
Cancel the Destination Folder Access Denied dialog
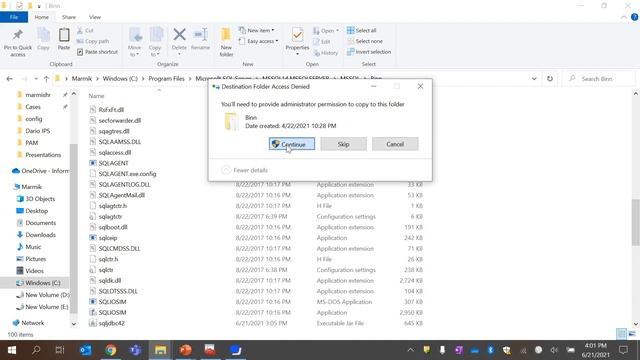(x=395, y=144)
